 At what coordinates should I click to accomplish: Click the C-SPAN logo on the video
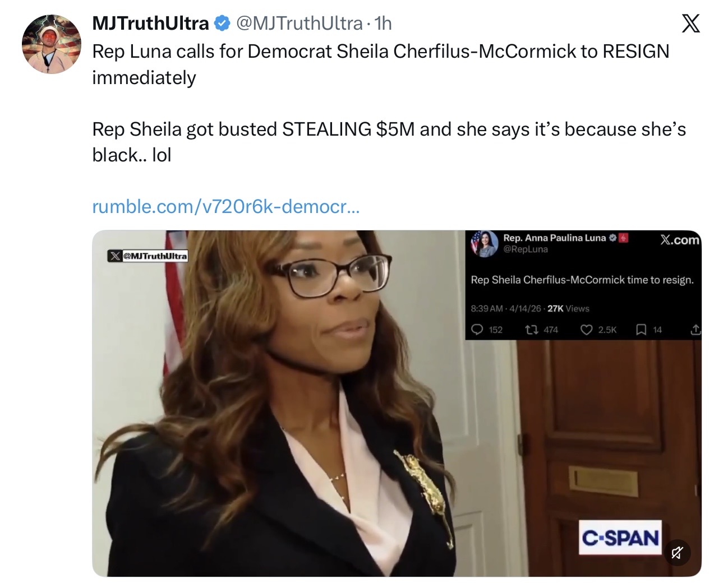click(x=620, y=538)
